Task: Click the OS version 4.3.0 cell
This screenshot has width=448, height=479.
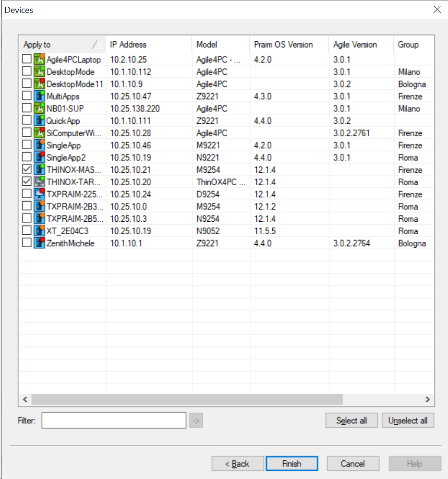Action: click(263, 96)
